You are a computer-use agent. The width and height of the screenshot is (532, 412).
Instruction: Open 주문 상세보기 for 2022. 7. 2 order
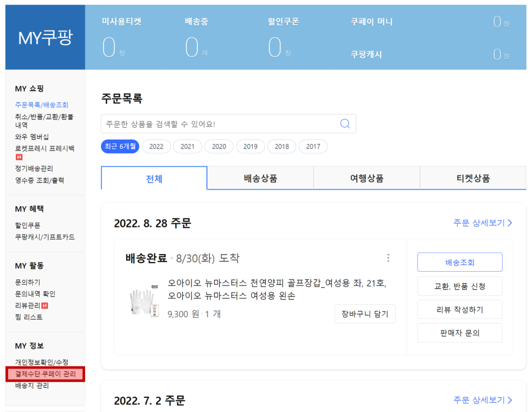[482, 400]
